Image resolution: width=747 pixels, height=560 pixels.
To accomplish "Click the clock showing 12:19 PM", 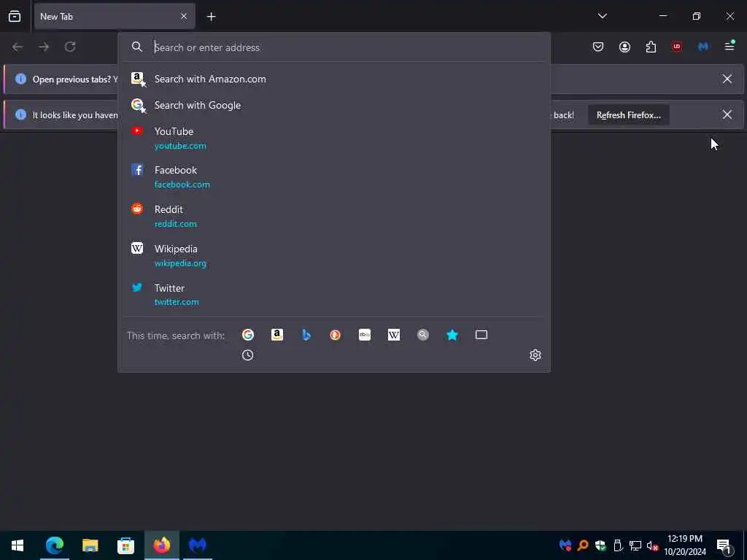I will (x=684, y=539).
